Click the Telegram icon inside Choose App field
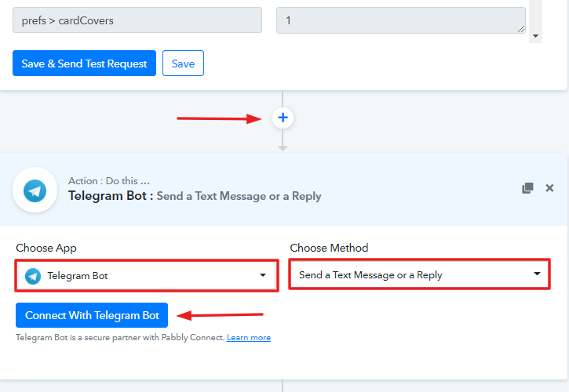The width and height of the screenshot is (569, 392). (x=33, y=276)
